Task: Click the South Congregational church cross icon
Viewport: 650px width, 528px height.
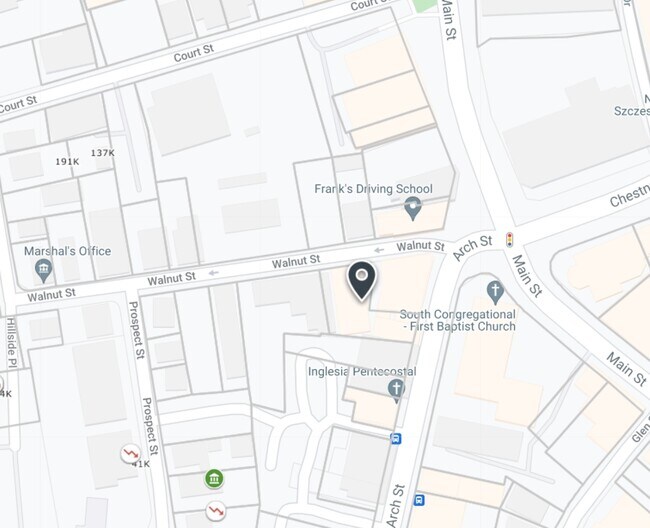Action: 495,293
